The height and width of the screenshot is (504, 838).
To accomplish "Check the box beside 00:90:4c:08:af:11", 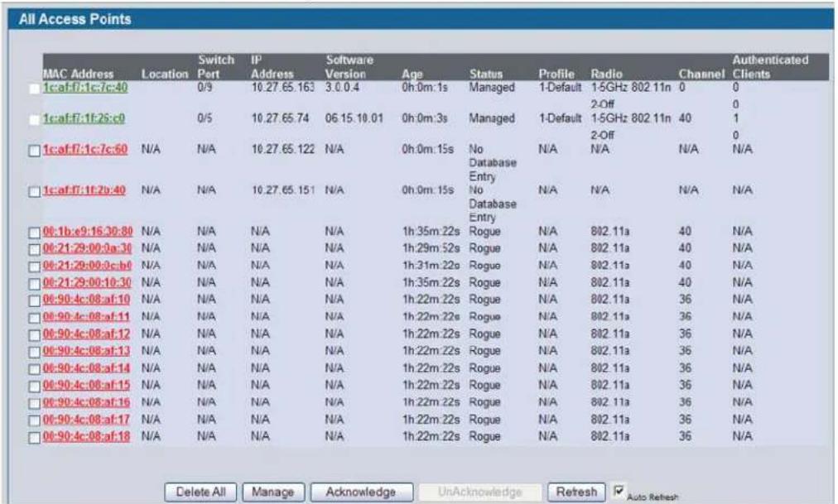I will click(x=34, y=318).
